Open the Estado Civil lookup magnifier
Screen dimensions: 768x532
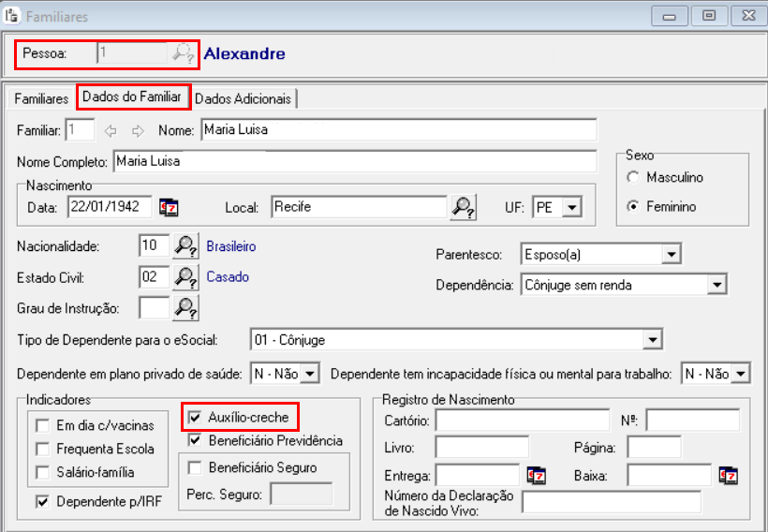coord(186,277)
